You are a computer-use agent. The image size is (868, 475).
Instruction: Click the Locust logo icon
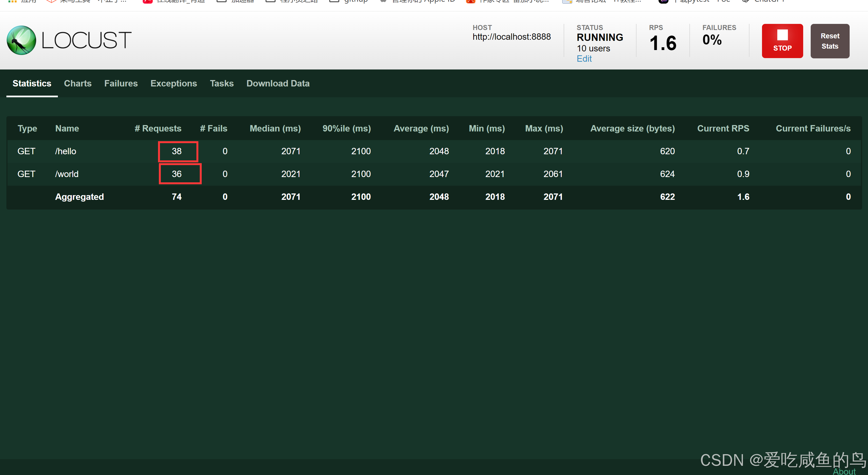[21, 40]
